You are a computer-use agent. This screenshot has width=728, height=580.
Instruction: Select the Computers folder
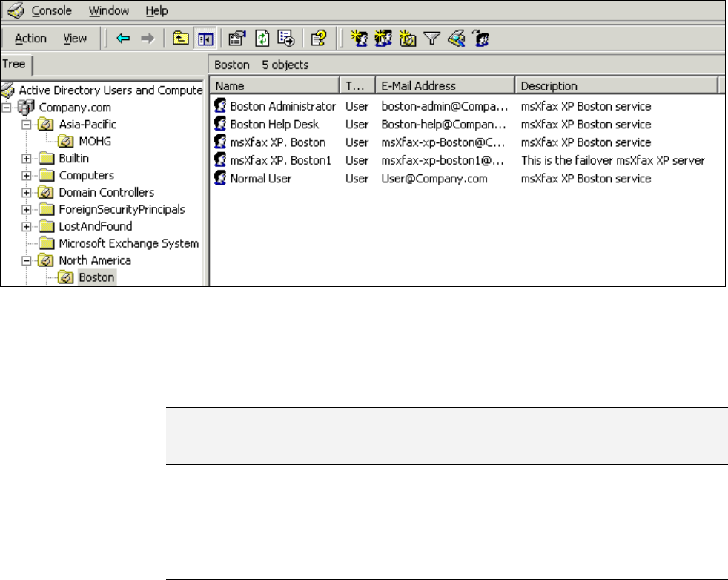pyautogui.click(x=86, y=176)
